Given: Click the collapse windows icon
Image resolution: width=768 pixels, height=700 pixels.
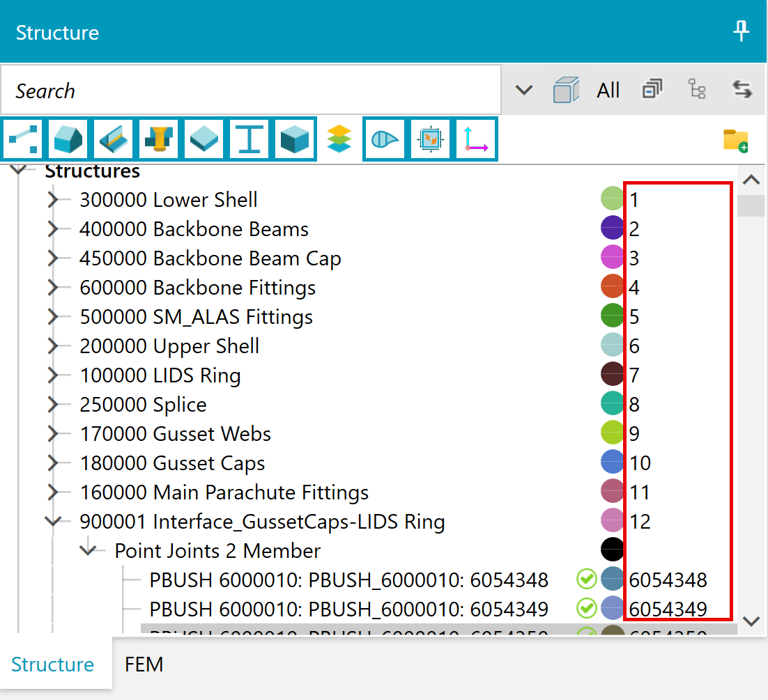Looking at the screenshot, I should point(652,89).
